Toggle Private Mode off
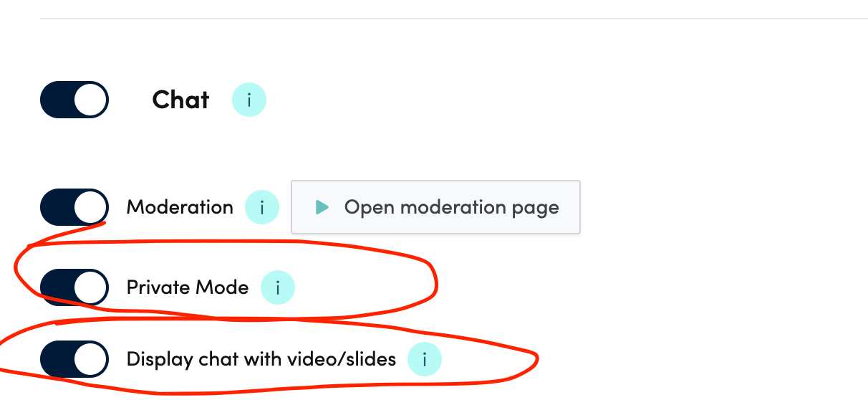 [74, 287]
